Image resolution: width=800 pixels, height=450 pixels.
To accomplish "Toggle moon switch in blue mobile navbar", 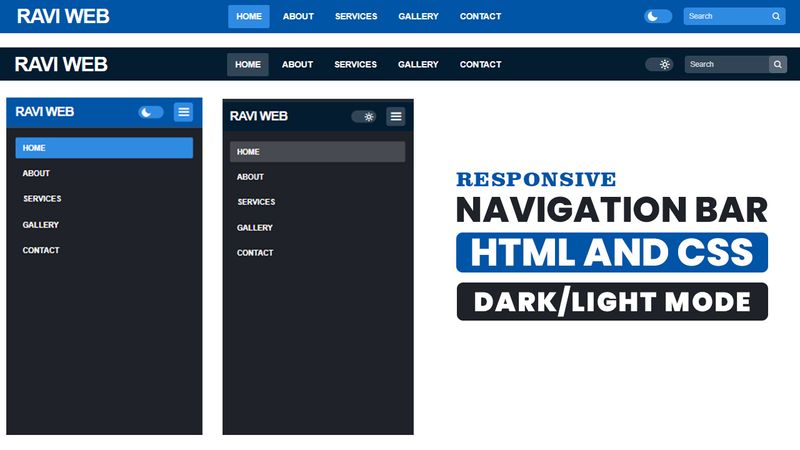I will coord(151,112).
